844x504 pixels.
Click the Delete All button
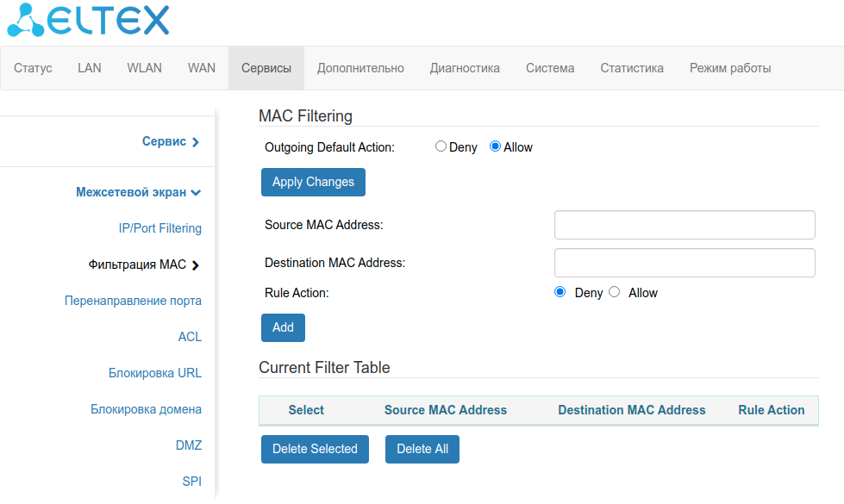[422, 449]
